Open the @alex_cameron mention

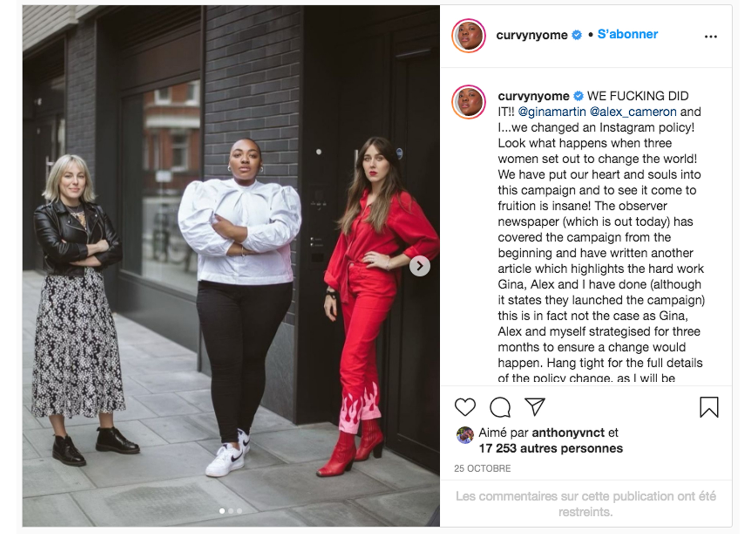(633, 112)
